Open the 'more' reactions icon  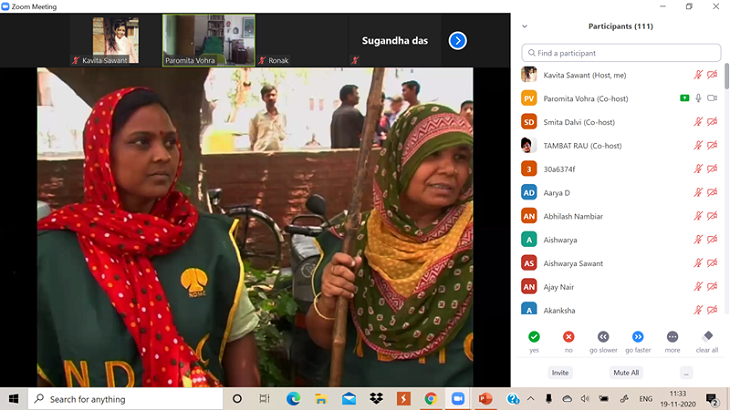tap(672, 337)
